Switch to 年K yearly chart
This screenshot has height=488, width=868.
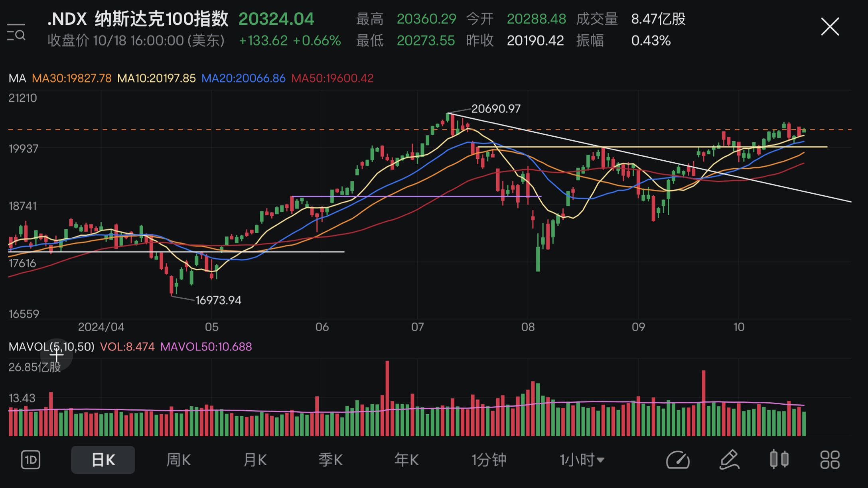click(406, 460)
